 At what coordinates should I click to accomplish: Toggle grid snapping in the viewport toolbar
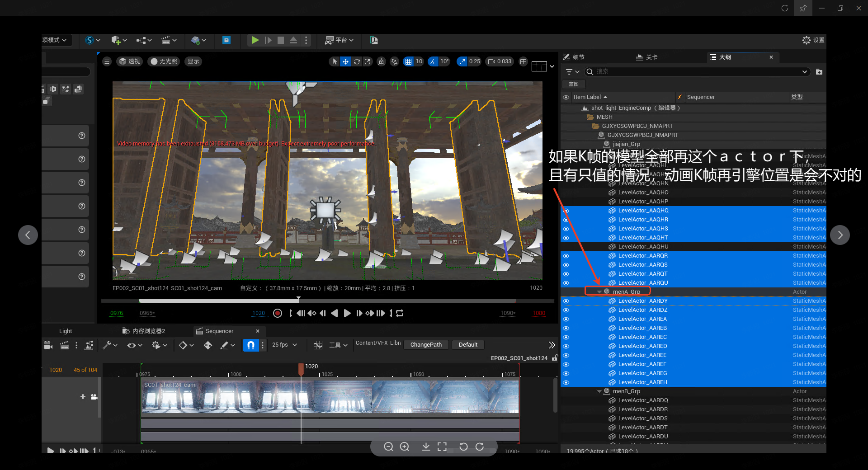point(408,61)
